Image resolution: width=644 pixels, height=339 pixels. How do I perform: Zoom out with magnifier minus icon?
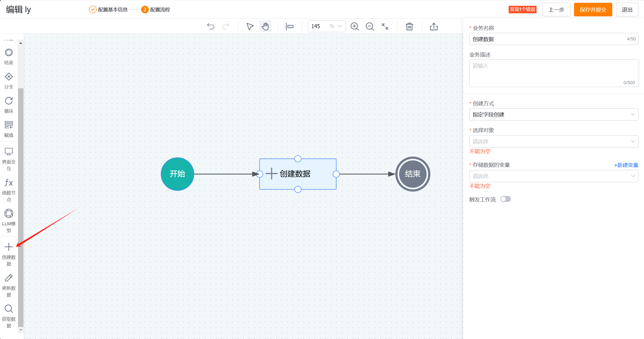[x=370, y=26]
